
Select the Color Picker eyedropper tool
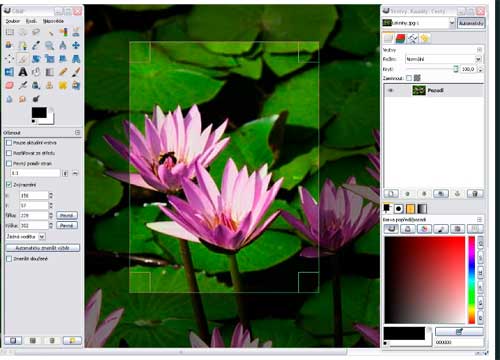click(36, 45)
